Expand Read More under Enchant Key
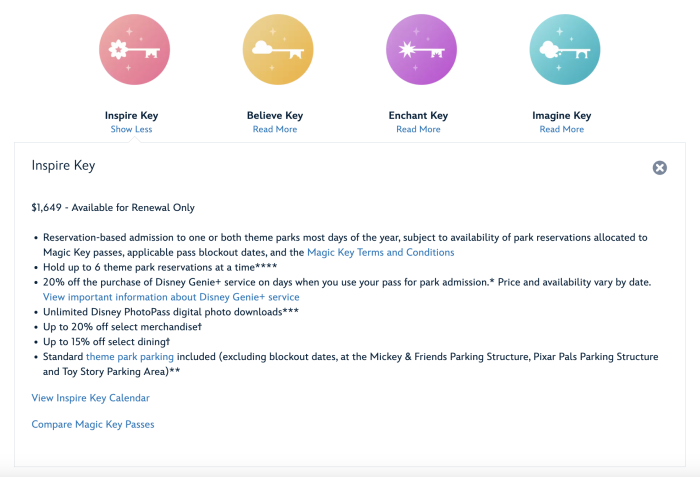Viewport: 700px width, 477px height. click(419, 129)
